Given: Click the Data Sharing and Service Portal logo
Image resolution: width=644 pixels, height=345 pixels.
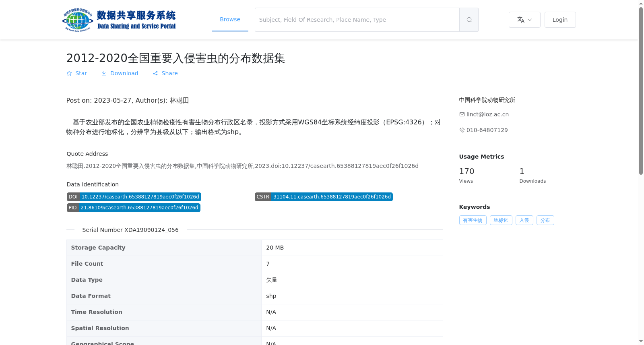Looking at the screenshot, I should pyautogui.click(x=119, y=20).
